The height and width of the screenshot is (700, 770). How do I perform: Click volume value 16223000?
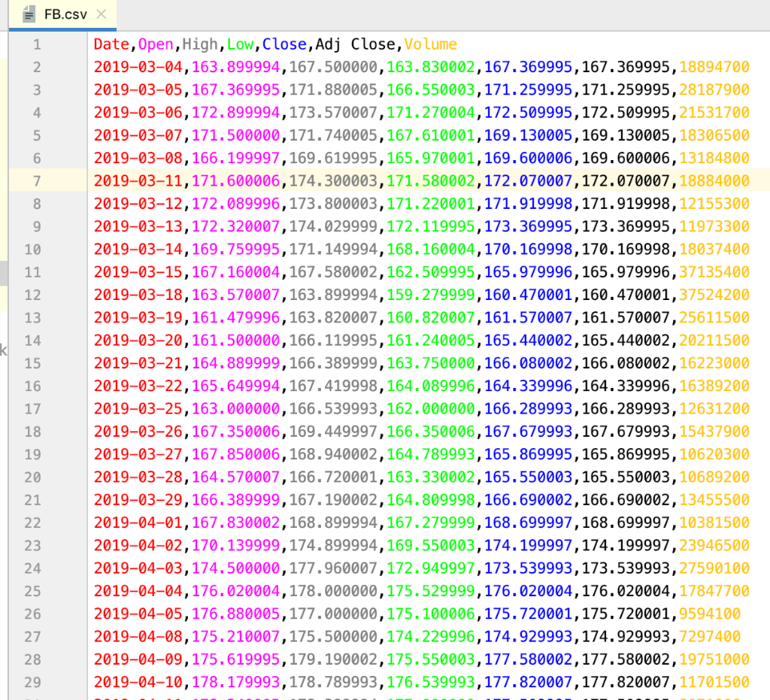(714, 363)
